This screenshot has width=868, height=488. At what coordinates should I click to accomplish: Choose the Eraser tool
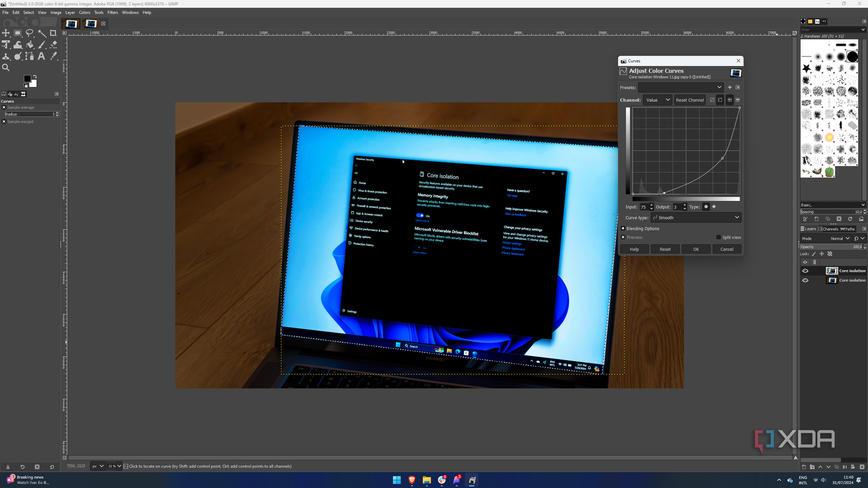click(x=53, y=45)
